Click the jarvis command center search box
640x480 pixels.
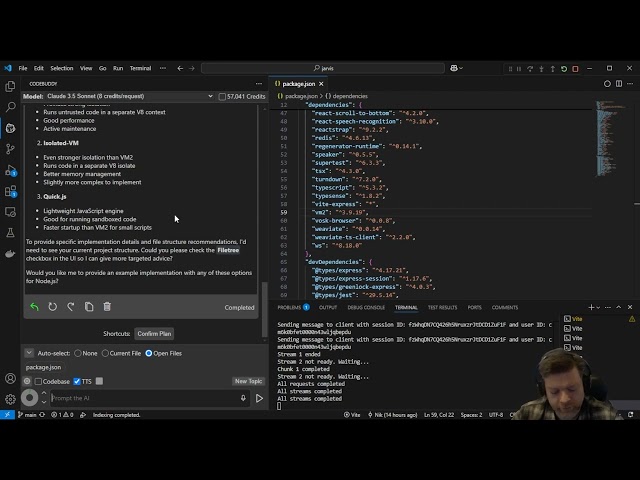coord(323,68)
